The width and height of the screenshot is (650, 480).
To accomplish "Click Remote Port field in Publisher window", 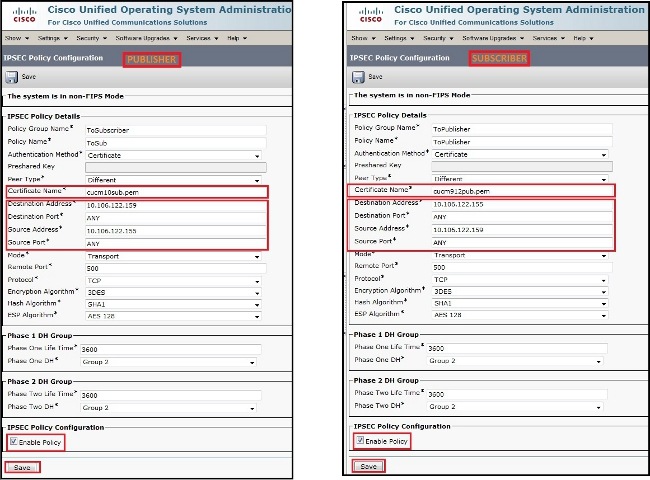I will (176, 269).
